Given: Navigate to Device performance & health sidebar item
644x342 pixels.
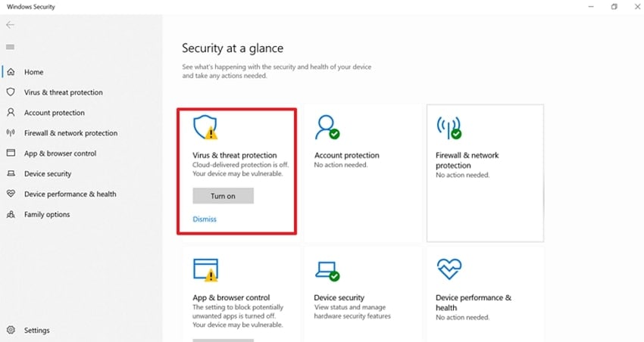Looking at the screenshot, I should coord(70,194).
